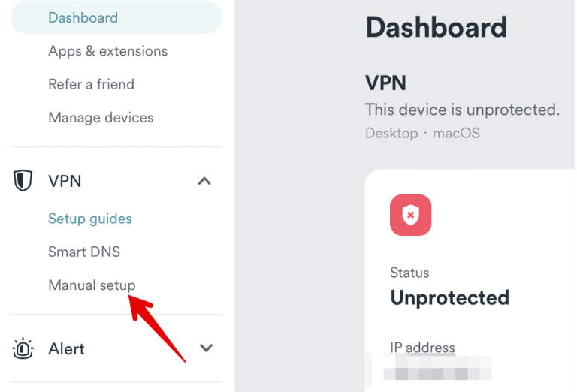Viewport: 577px width, 392px height.
Task: Select Manual setup option
Action: click(x=92, y=285)
